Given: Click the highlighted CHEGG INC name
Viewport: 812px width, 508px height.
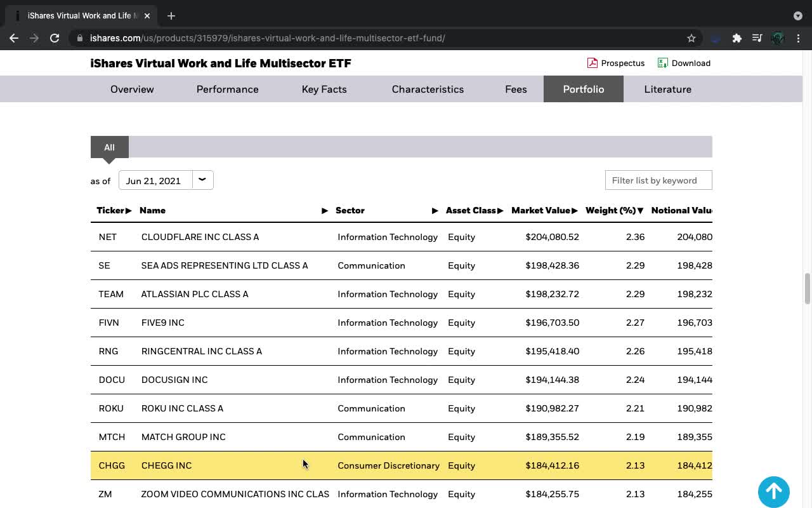Looking at the screenshot, I should pos(166,465).
